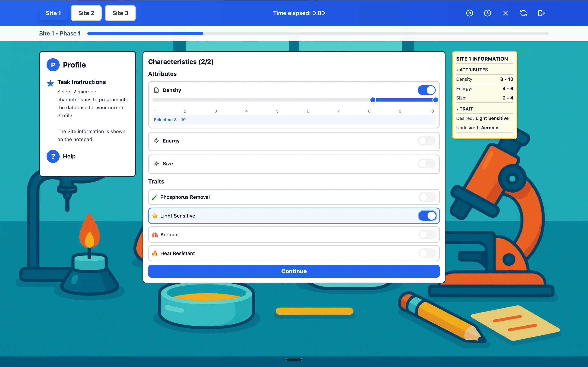Image resolution: width=588 pixels, height=367 pixels.
Task: Click the Density slider left handle at 8
Action: tap(373, 100)
